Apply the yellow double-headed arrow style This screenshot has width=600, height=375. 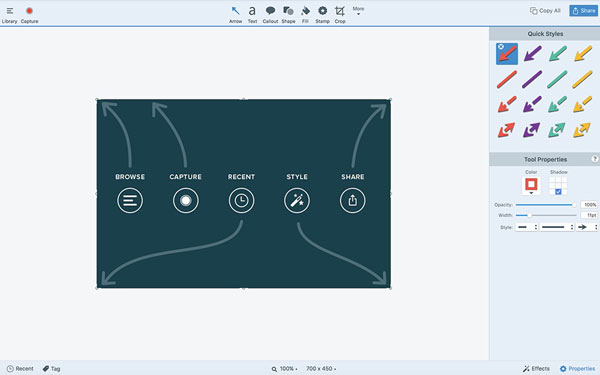pos(582,130)
